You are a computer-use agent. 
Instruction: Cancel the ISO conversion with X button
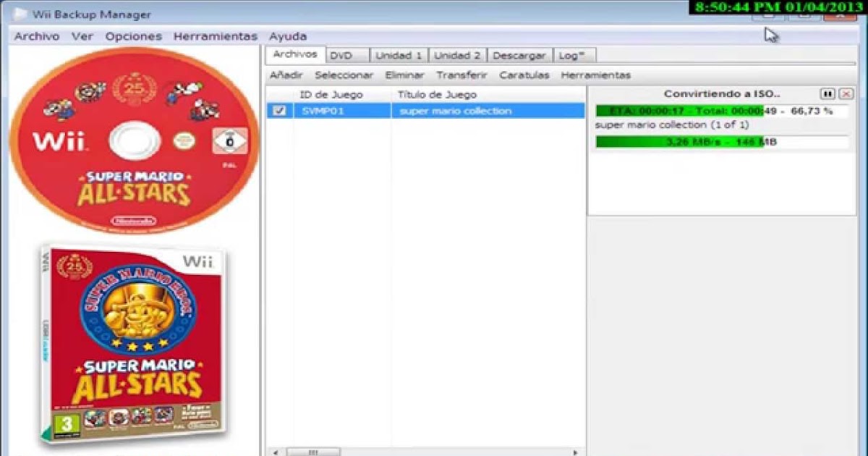[846, 94]
